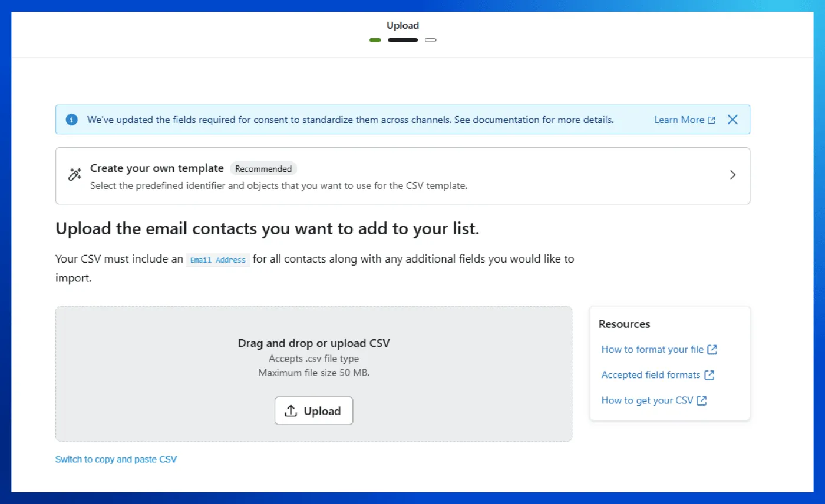Image resolution: width=825 pixels, height=504 pixels.
Task: Dismiss the consent fields update banner
Action: point(732,120)
